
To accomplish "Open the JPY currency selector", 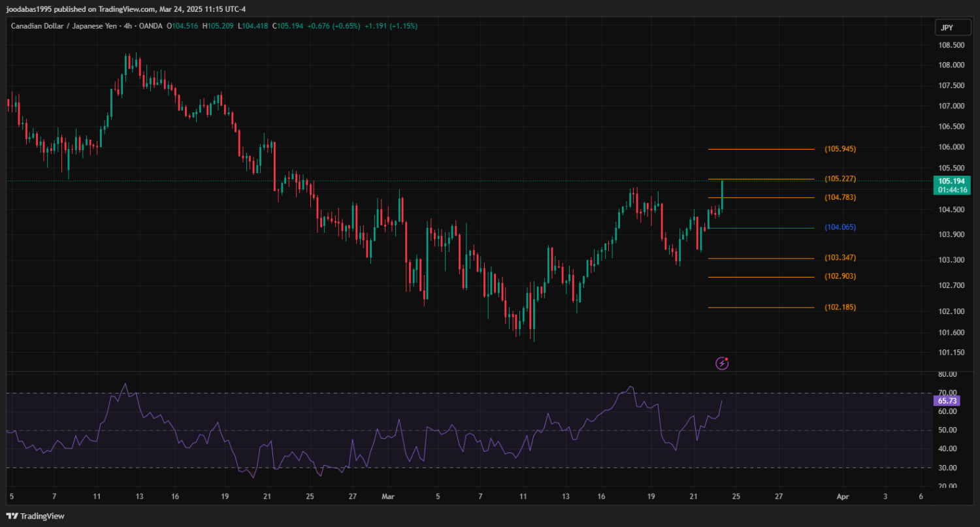I will (x=947, y=27).
